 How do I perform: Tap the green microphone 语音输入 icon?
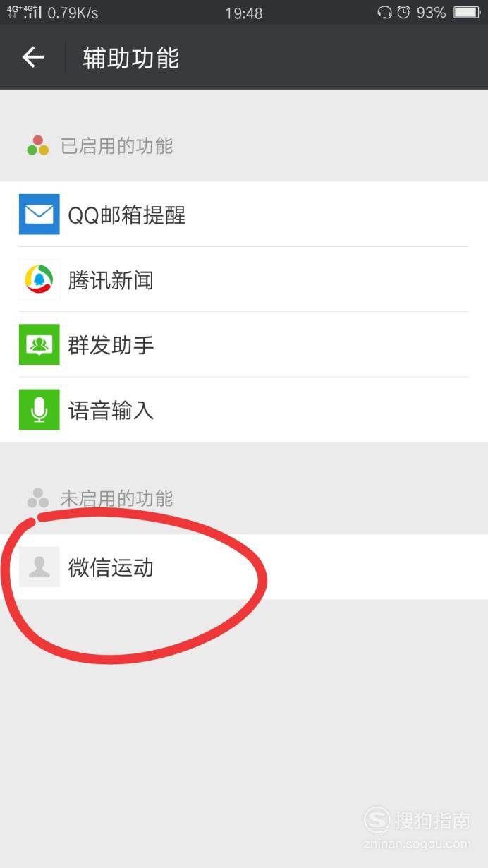(x=39, y=409)
